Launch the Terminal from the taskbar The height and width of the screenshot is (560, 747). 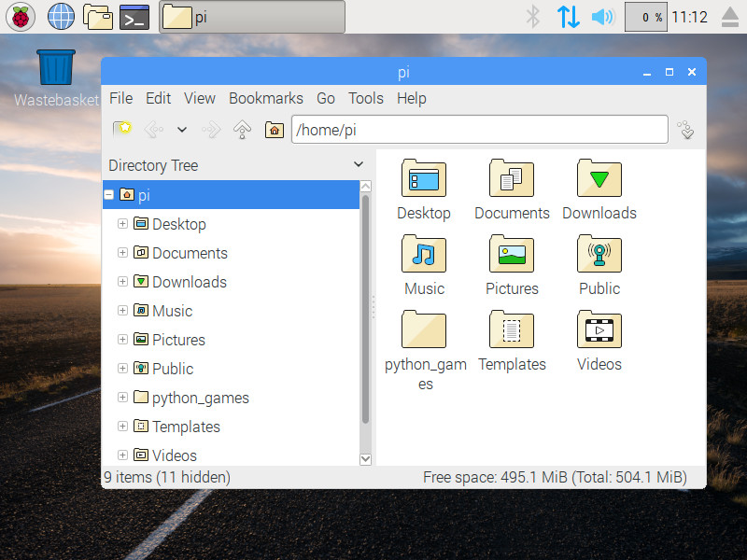[x=134, y=17]
